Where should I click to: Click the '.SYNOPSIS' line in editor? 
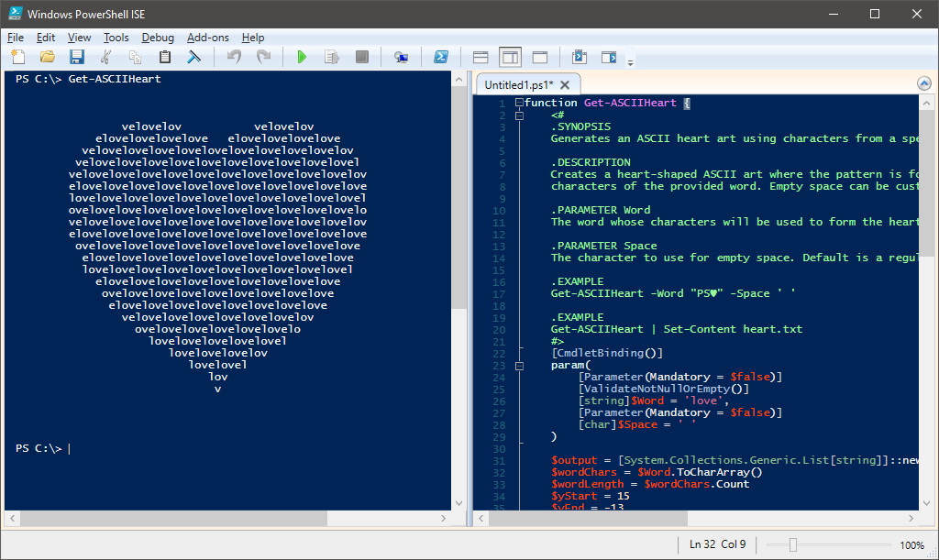[580, 126]
